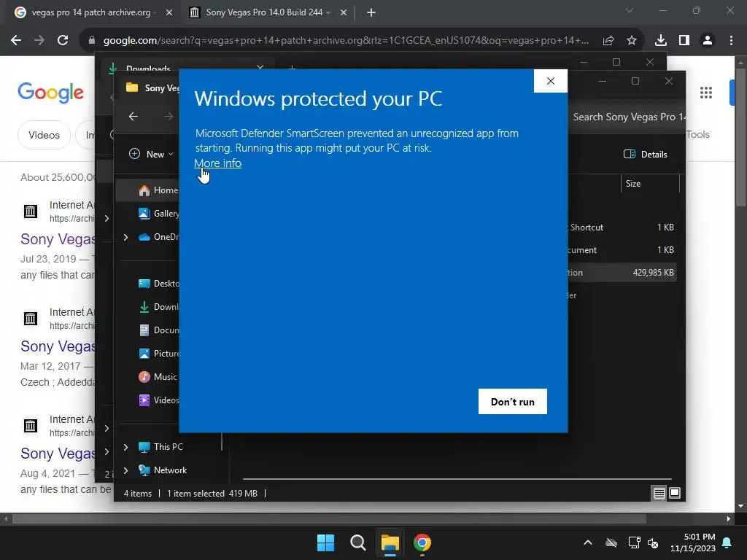Open Chrome three-dot menu
Screen dimensions: 747x560
pos(731,41)
